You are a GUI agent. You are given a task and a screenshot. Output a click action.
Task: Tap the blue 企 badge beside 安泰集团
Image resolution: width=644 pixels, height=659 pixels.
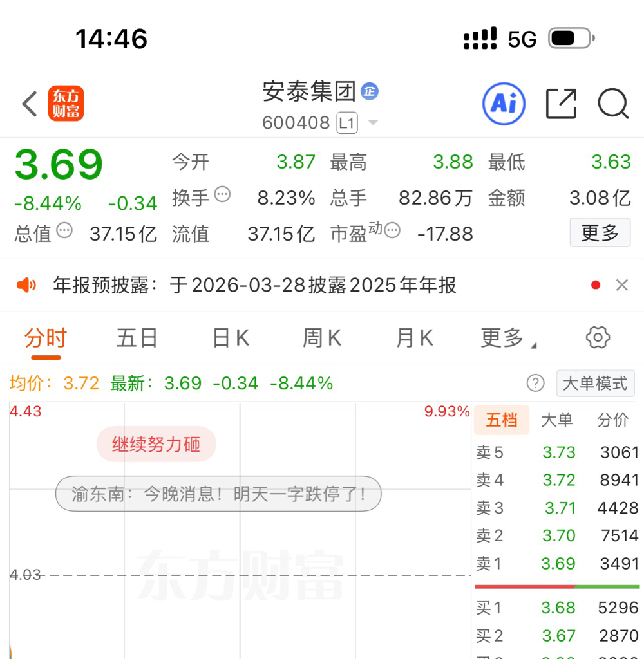370,91
